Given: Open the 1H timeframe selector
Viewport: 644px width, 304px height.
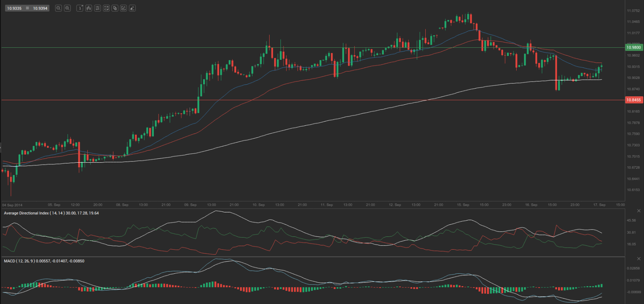Looking at the screenshot, I should click(x=80, y=8).
